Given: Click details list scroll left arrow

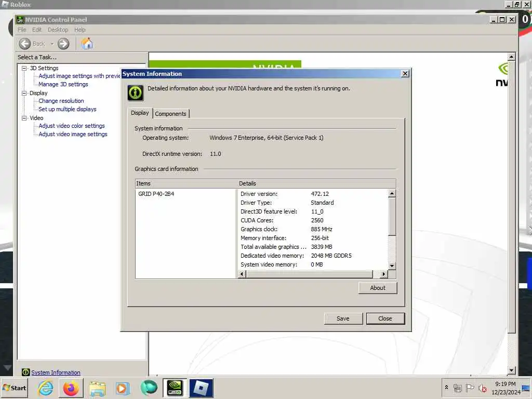Looking at the screenshot, I should pyautogui.click(x=242, y=274).
